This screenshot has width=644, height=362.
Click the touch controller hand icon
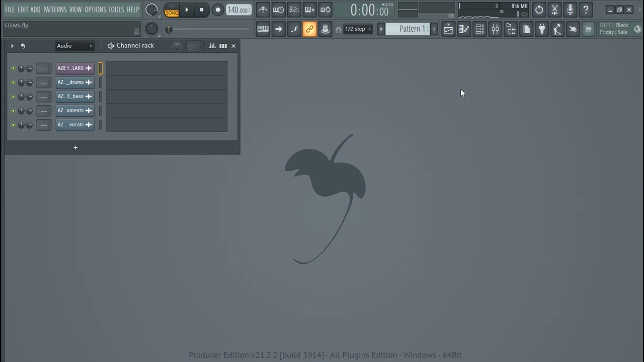(573, 29)
